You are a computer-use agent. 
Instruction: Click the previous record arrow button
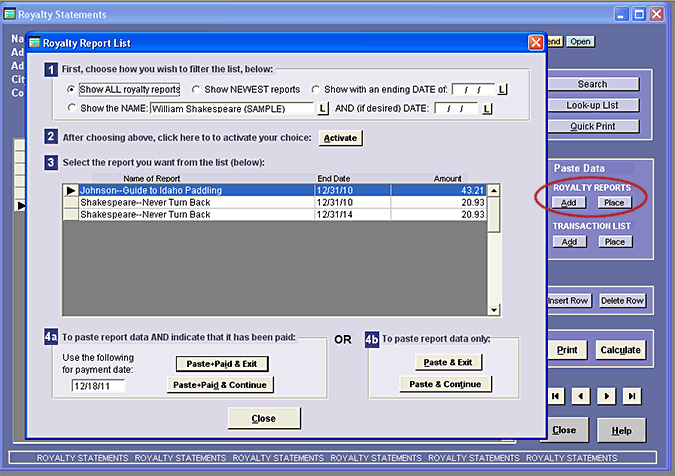(581, 396)
